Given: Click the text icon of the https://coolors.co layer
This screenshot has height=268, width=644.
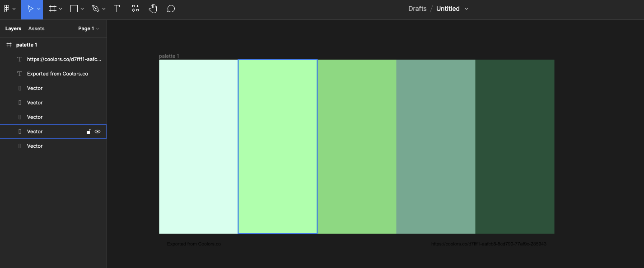Looking at the screenshot, I should 19,59.
